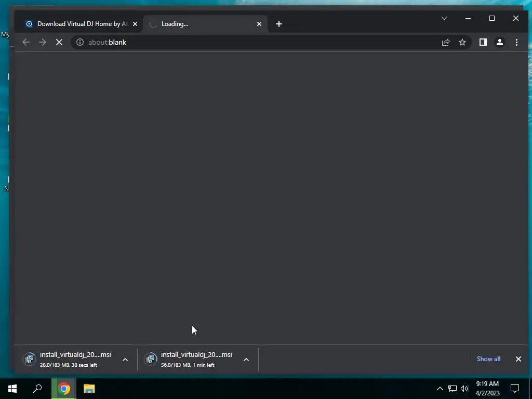Viewport: 532px width, 399px height.
Task: Switch to the Loading tab
Action: 205,24
